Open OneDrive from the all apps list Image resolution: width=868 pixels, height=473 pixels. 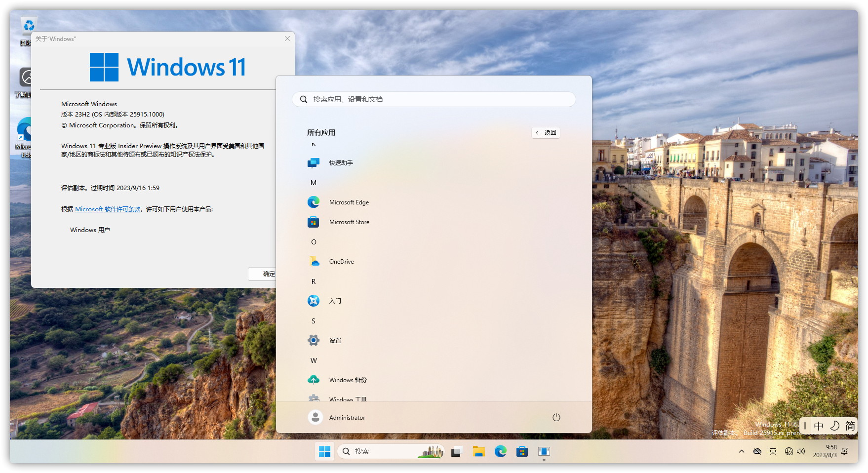point(341,262)
